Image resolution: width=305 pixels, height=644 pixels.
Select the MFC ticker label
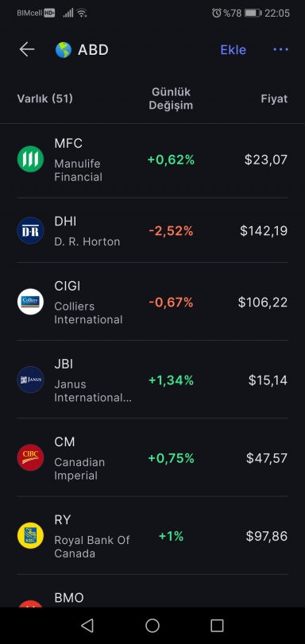point(68,144)
